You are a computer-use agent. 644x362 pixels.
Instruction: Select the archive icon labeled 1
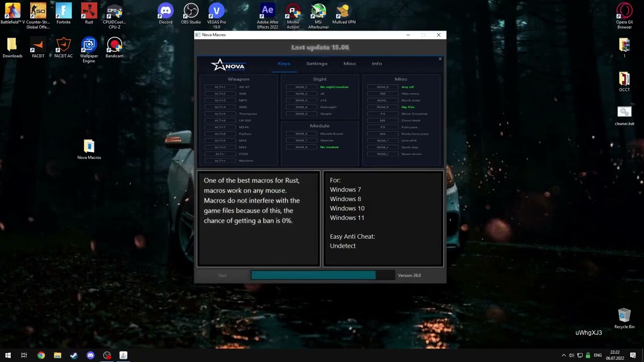click(x=624, y=48)
